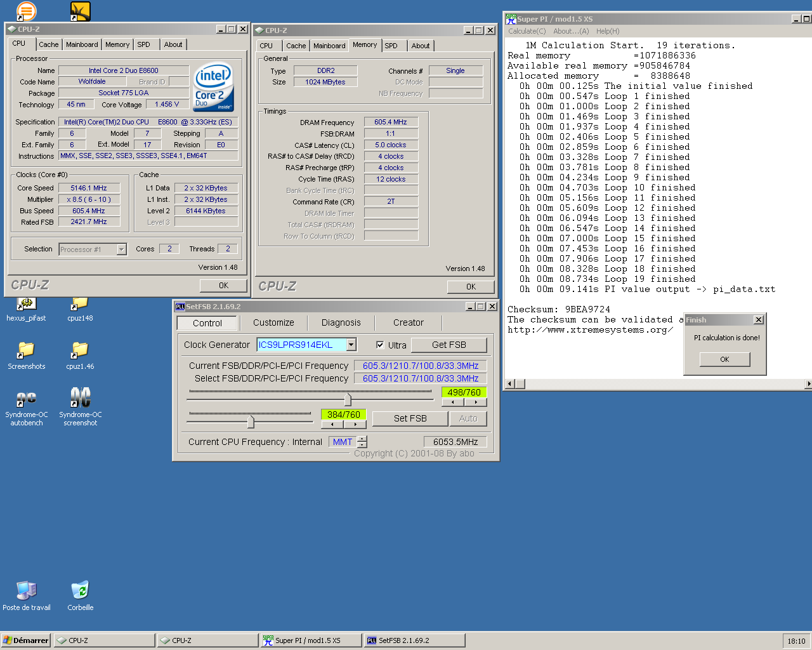Click the orange round desktop icon at top
This screenshot has width=812, height=650.
[x=26, y=11]
